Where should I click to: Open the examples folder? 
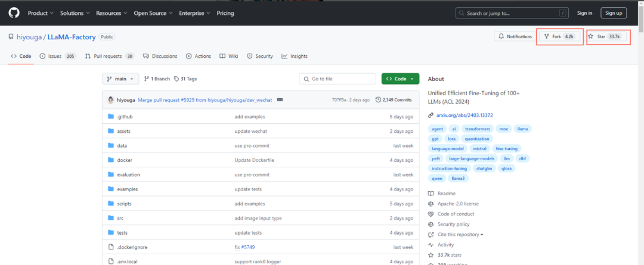click(128, 189)
